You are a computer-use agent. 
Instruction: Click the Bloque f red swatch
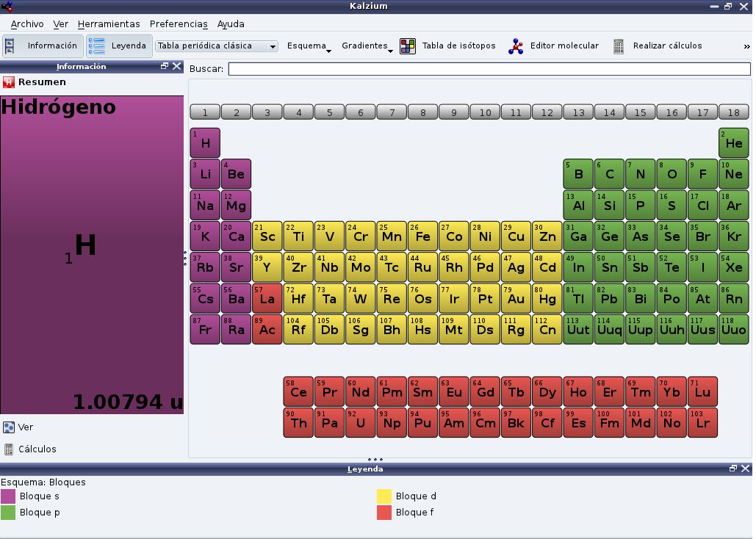(384, 513)
